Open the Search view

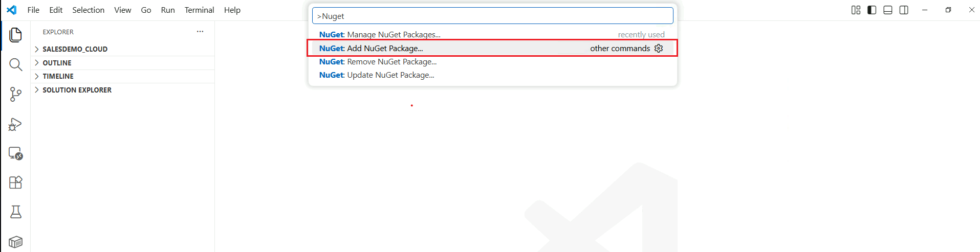(x=16, y=64)
